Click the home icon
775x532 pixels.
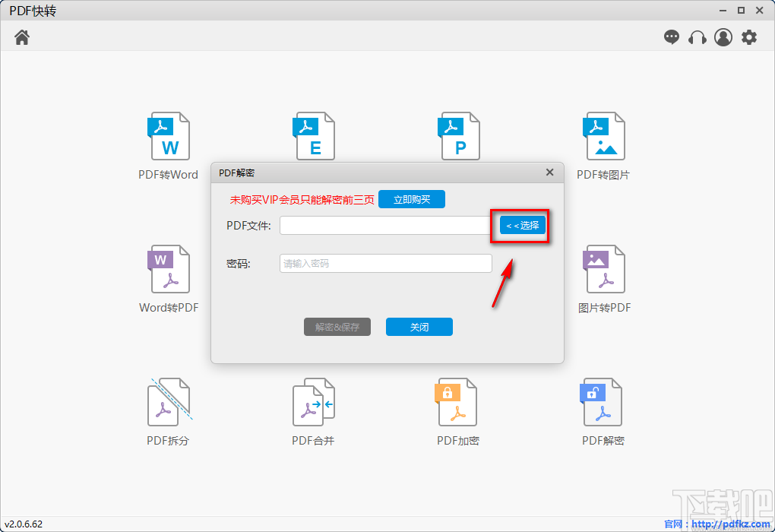(x=21, y=36)
